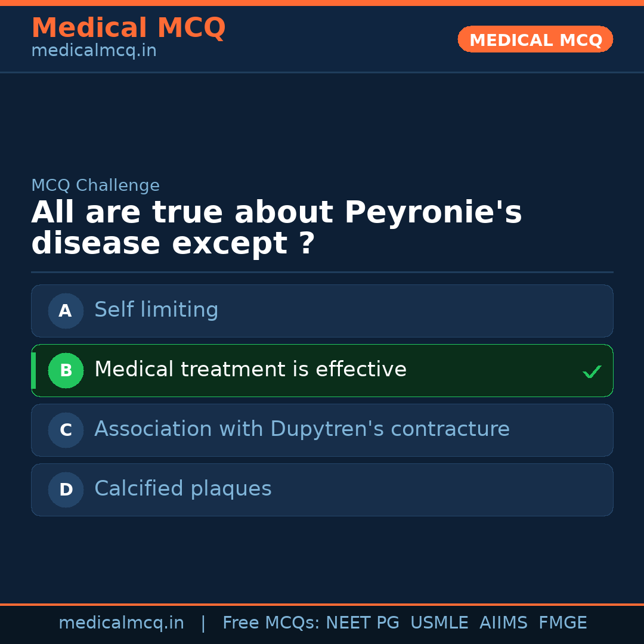The image size is (644, 644).
Task: Click the orange "MEDICAL MCQ" badge
Action: point(535,40)
